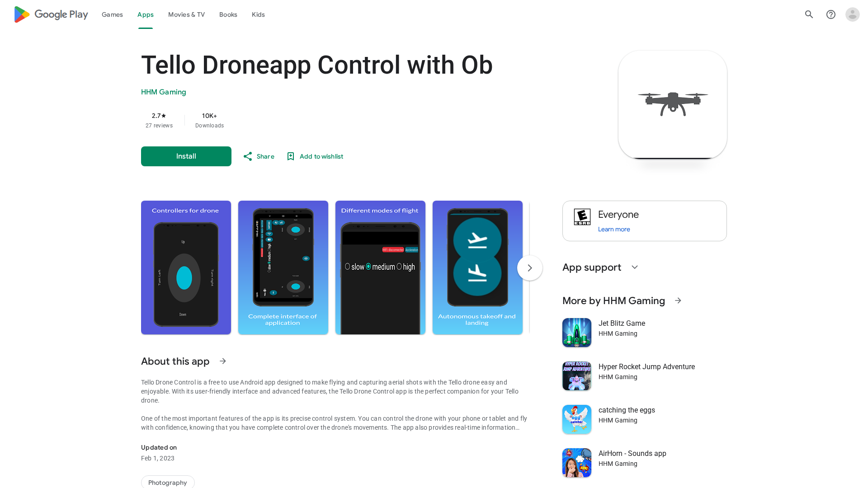Image resolution: width=868 pixels, height=488 pixels.
Task: Click the green Install button
Action: [x=186, y=156]
